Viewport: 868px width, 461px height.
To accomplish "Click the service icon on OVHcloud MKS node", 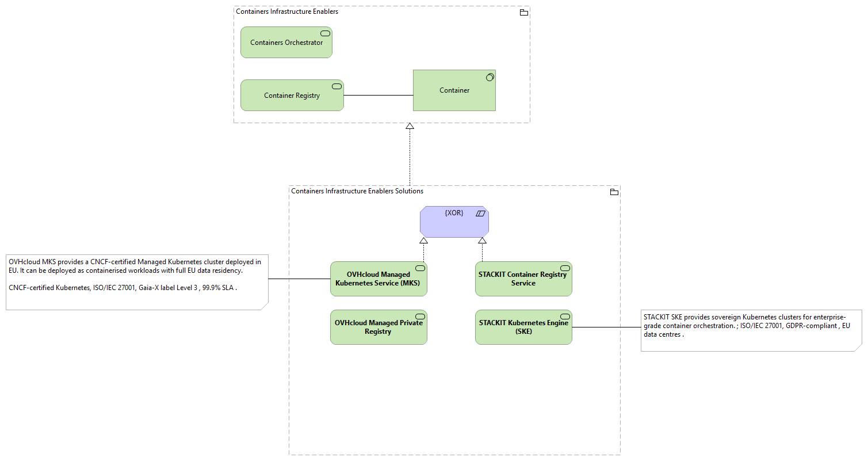I will click(420, 268).
